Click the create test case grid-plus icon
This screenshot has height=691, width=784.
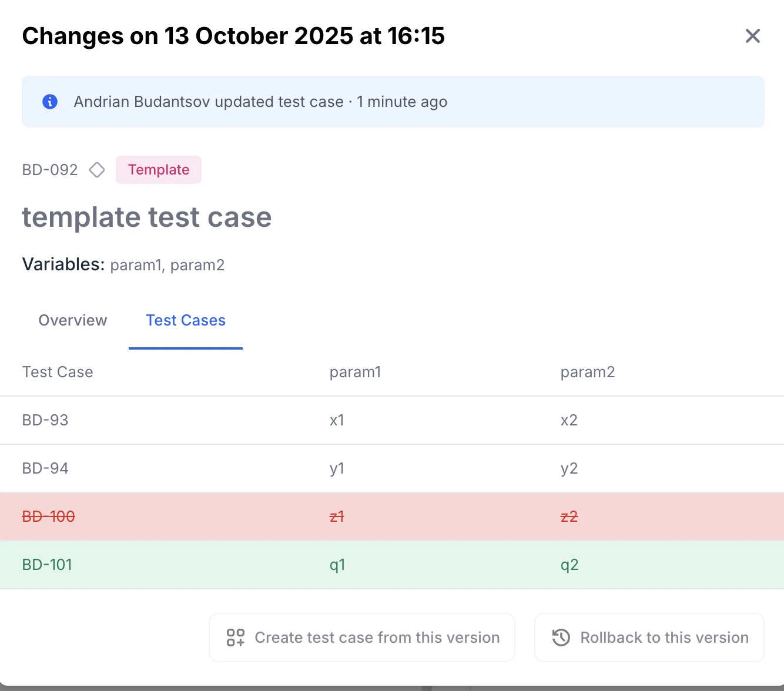(x=236, y=638)
